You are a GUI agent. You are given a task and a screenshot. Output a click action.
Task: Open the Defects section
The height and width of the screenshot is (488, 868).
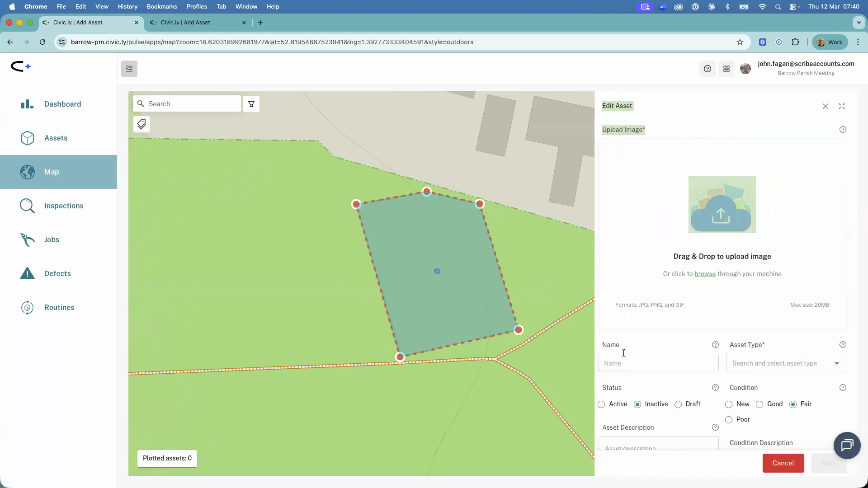click(57, 273)
